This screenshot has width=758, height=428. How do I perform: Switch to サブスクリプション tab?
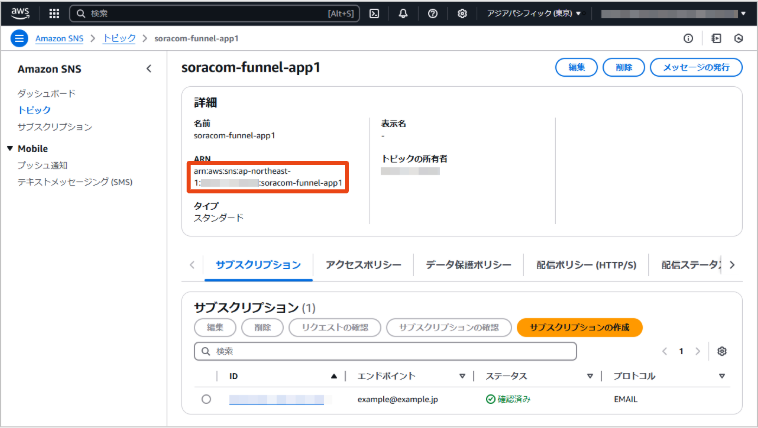258,265
